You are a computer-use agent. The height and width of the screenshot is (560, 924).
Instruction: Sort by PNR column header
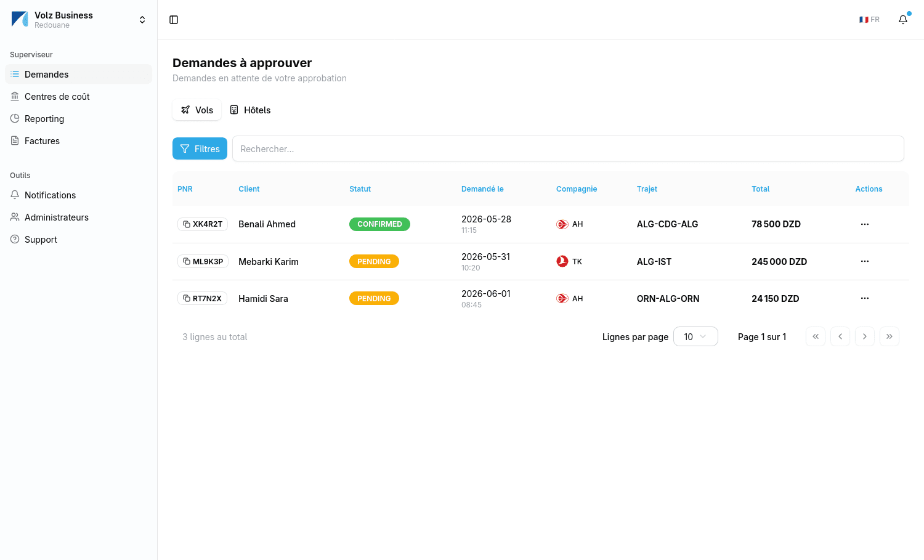tap(185, 189)
